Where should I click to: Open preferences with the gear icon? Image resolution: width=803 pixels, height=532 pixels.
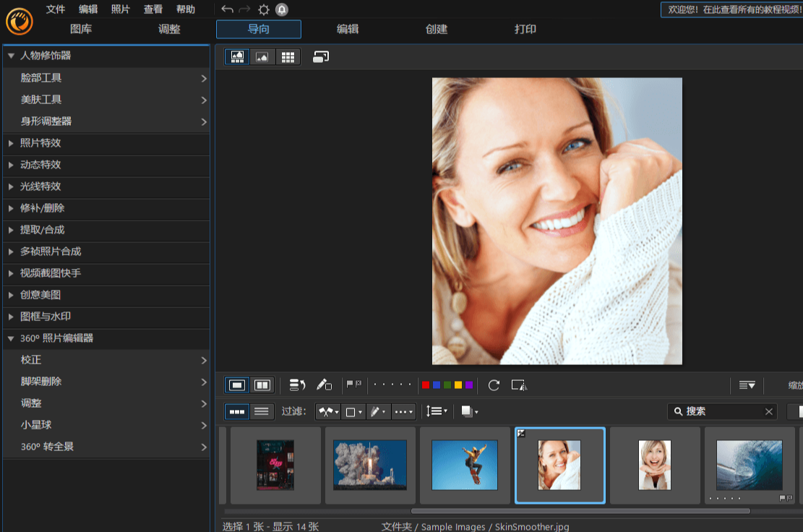pyautogui.click(x=264, y=9)
